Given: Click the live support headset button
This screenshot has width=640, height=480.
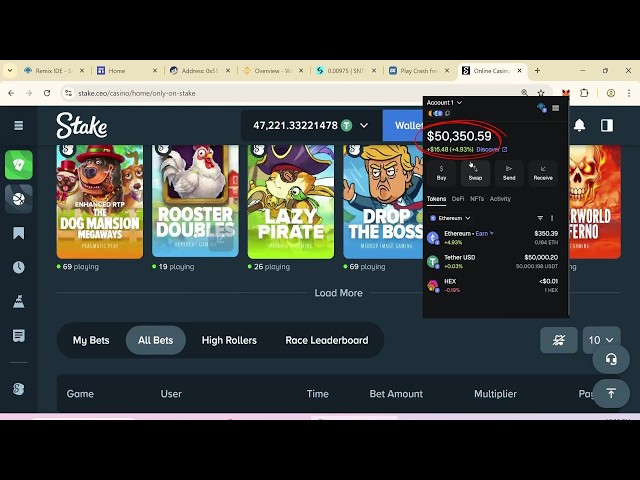Looking at the screenshot, I should point(611,360).
